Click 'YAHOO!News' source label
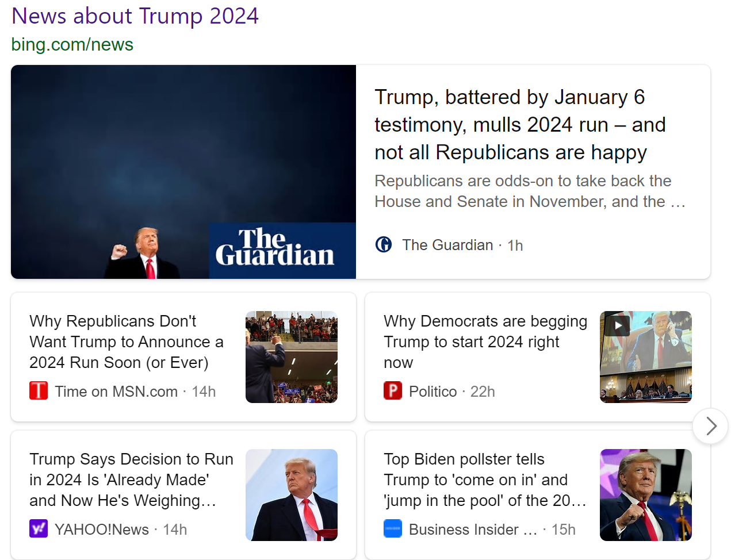This screenshot has width=731, height=560. 102,530
